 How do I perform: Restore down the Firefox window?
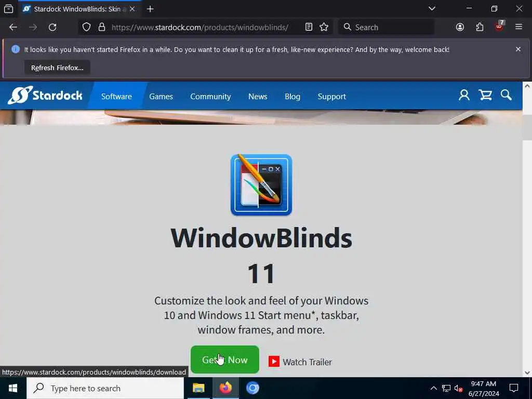click(495, 8)
